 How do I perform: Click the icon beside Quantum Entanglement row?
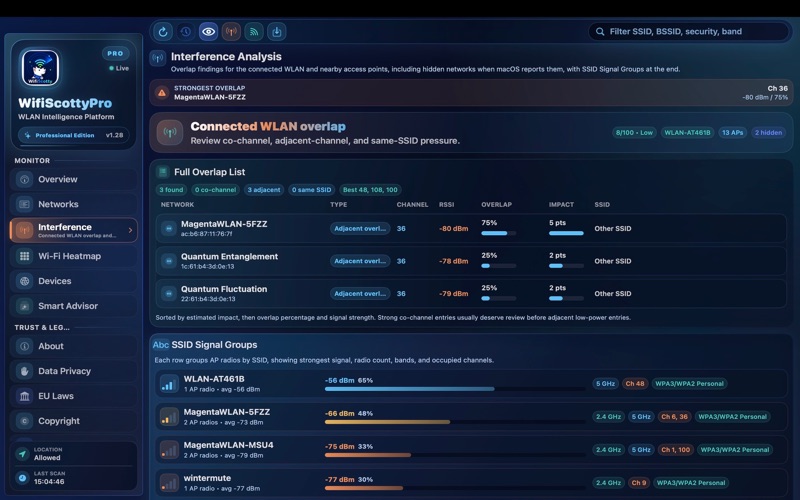tap(168, 261)
